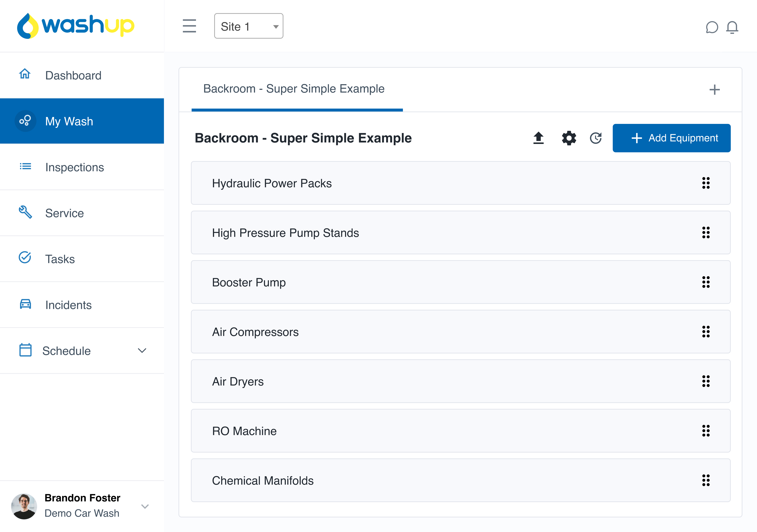Go to Inspections in sidebar
757x532 pixels.
coord(74,167)
